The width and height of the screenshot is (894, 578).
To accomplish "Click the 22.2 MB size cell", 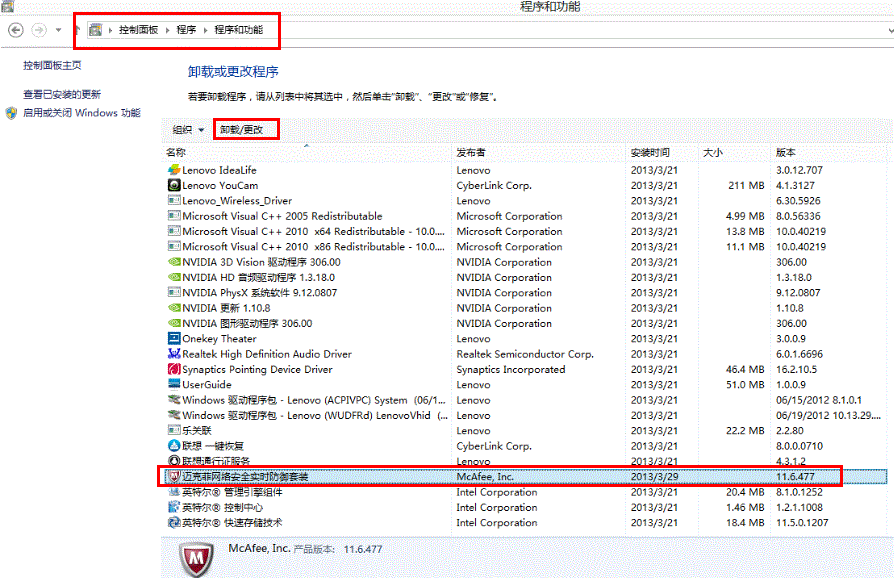I will click(x=745, y=430).
